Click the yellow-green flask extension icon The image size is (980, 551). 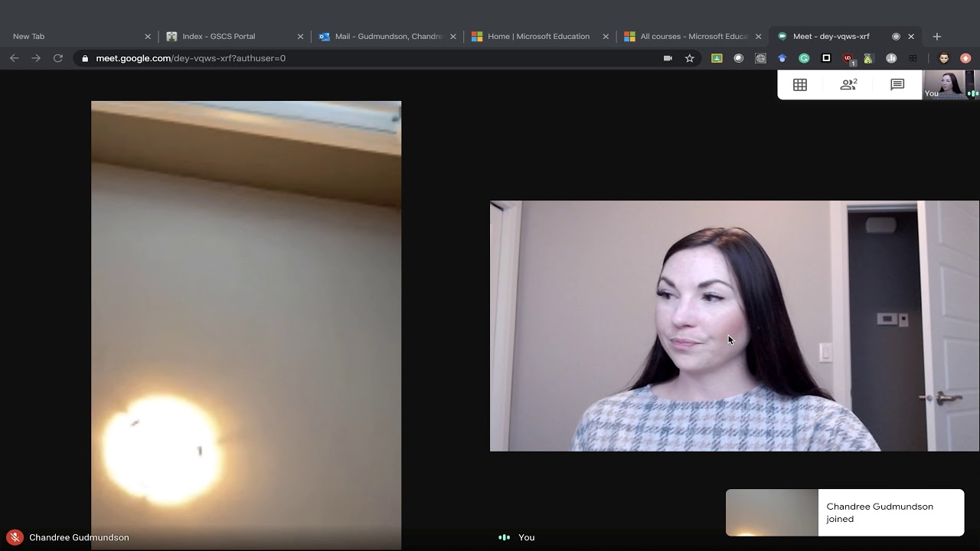(x=868, y=58)
